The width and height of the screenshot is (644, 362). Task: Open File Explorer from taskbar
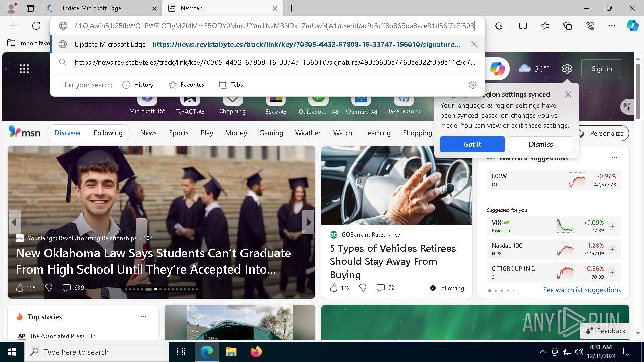pyautogui.click(x=231, y=352)
